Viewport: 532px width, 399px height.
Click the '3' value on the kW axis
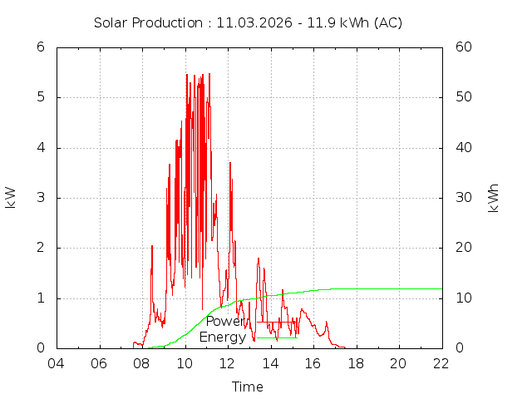point(40,198)
